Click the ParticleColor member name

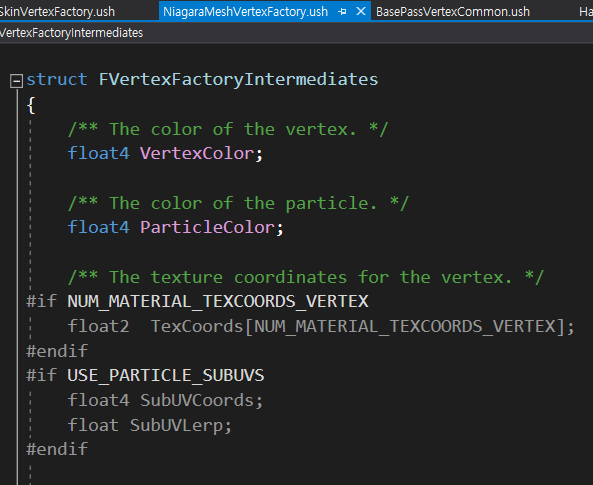pos(207,227)
